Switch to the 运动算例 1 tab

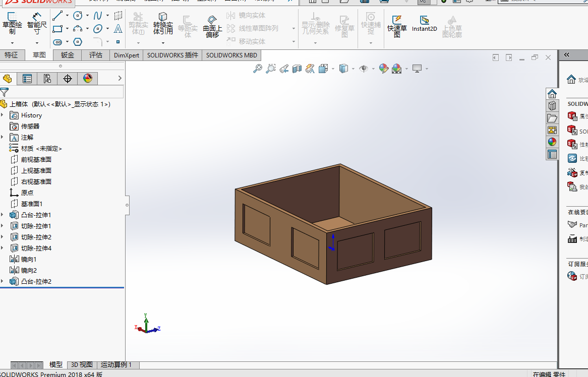116,364
